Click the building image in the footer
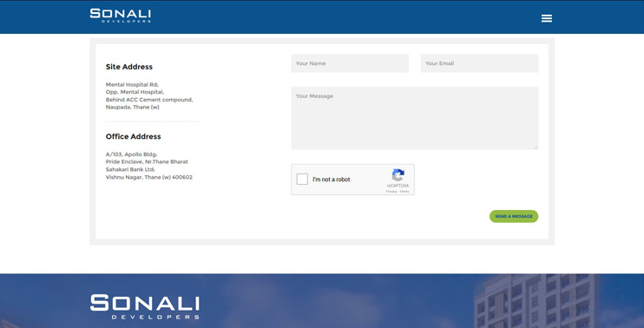Image resolution: width=644 pixels, height=328 pixels. 536,301
